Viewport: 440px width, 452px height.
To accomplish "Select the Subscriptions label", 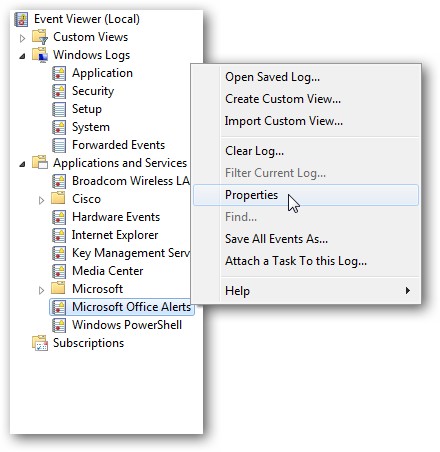I will point(88,343).
